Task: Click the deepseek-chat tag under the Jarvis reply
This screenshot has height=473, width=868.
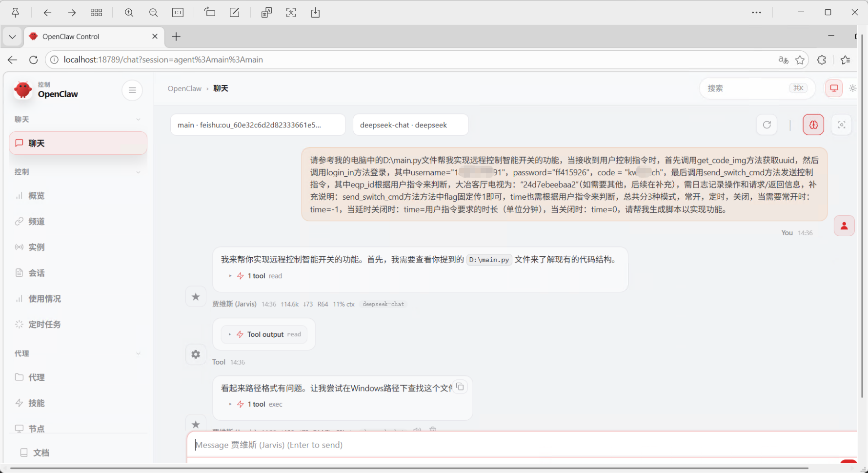Action: [x=384, y=304]
